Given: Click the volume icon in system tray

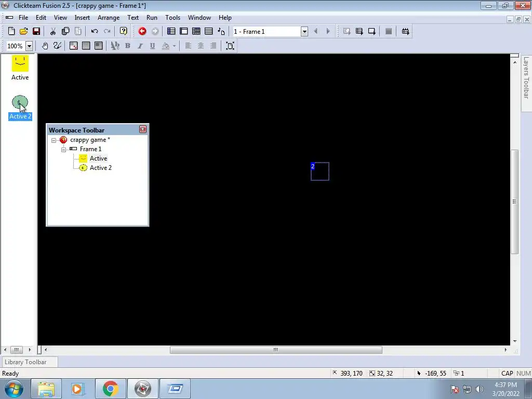Looking at the screenshot, I should (x=480, y=389).
